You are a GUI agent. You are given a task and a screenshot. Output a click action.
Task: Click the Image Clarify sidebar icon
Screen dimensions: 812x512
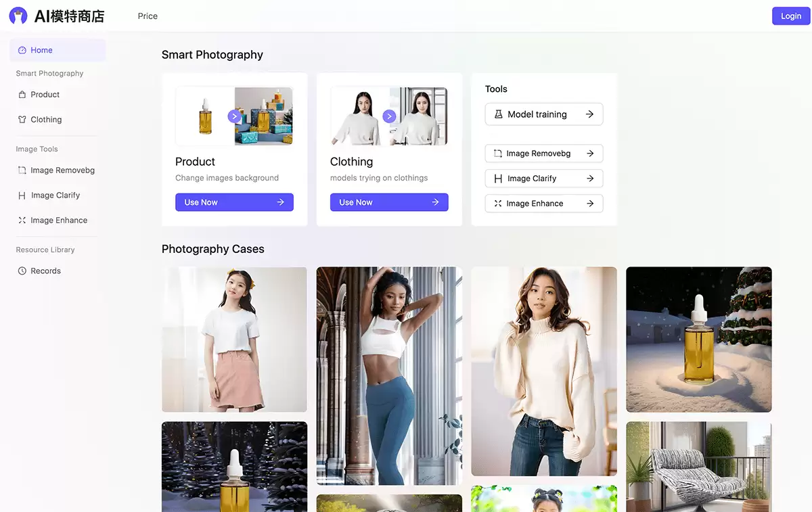tap(22, 195)
